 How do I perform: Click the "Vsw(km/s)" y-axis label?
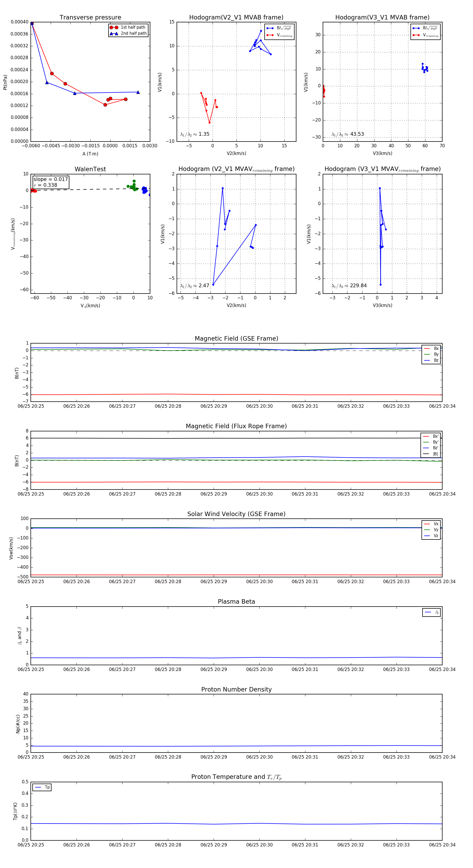11,548
